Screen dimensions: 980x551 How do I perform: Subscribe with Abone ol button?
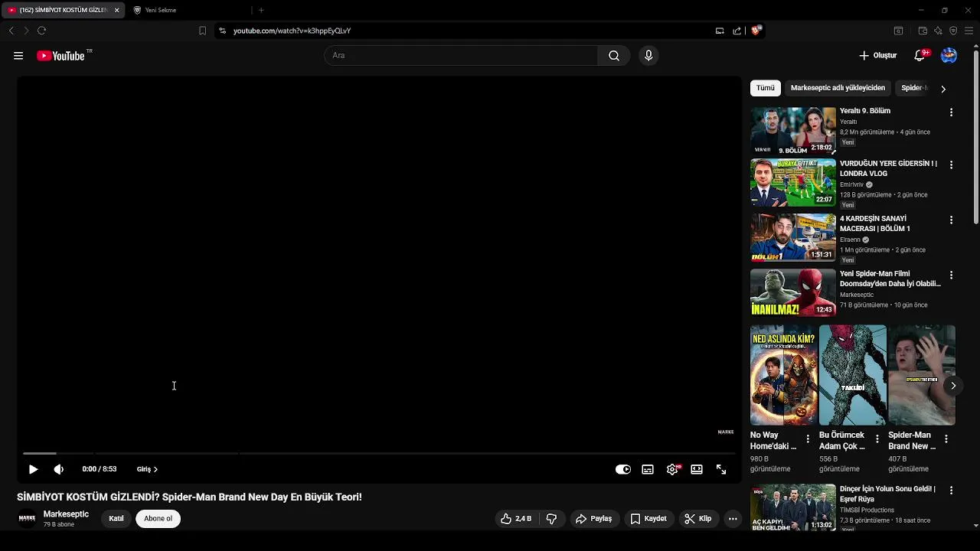158,519
